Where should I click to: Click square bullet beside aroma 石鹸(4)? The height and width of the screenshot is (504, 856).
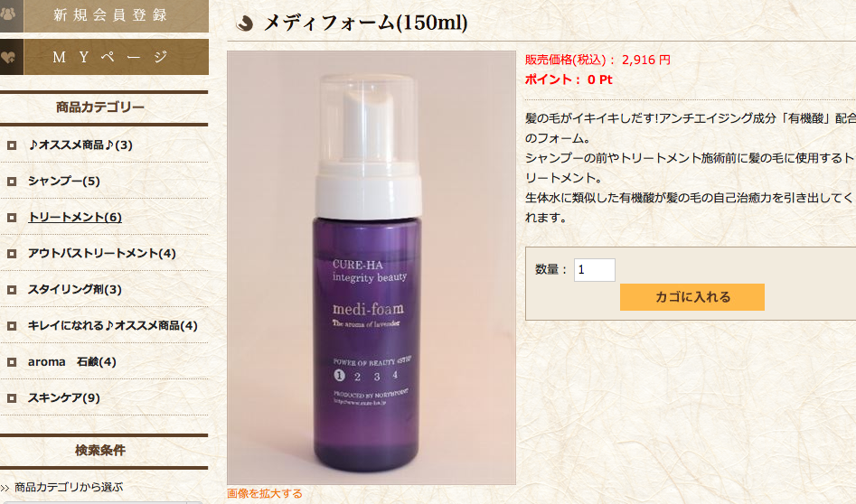(12, 362)
